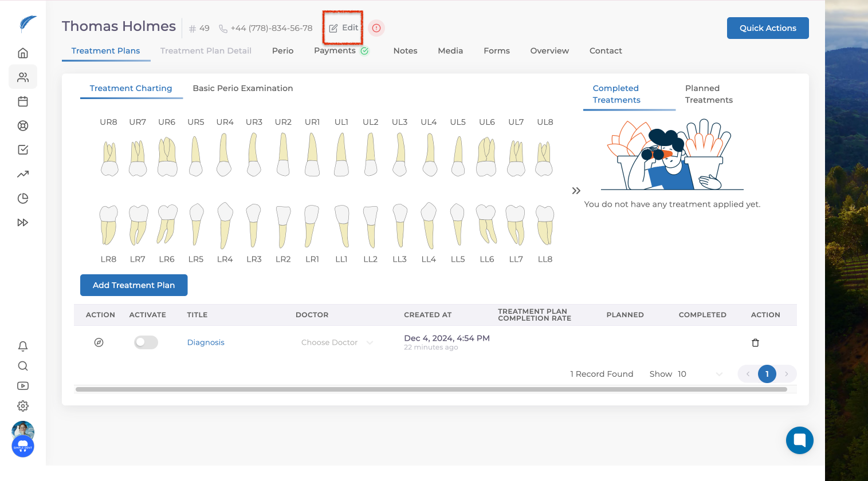This screenshot has width=868, height=481.
Task: Click the notifications bell icon
Action: pyautogui.click(x=23, y=346)
